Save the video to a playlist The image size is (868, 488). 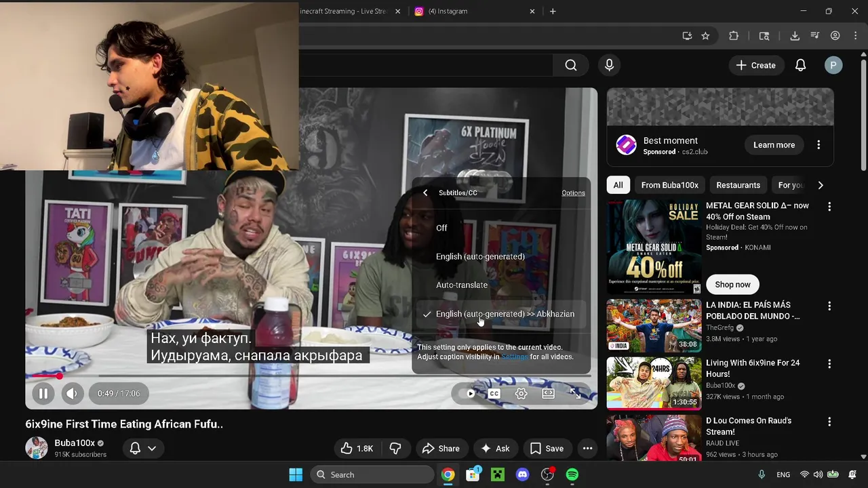tap(547, 448)
